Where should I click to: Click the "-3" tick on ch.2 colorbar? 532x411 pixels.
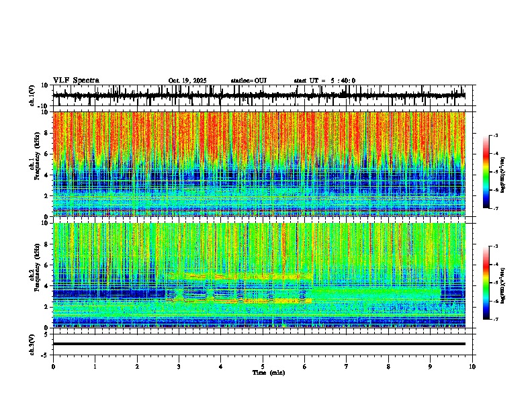tap(496, 246)
